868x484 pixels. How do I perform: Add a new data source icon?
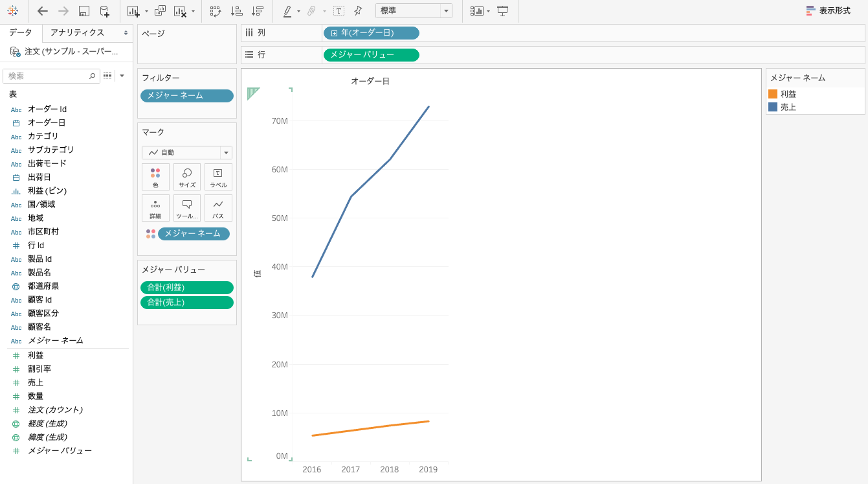[104, 11]
